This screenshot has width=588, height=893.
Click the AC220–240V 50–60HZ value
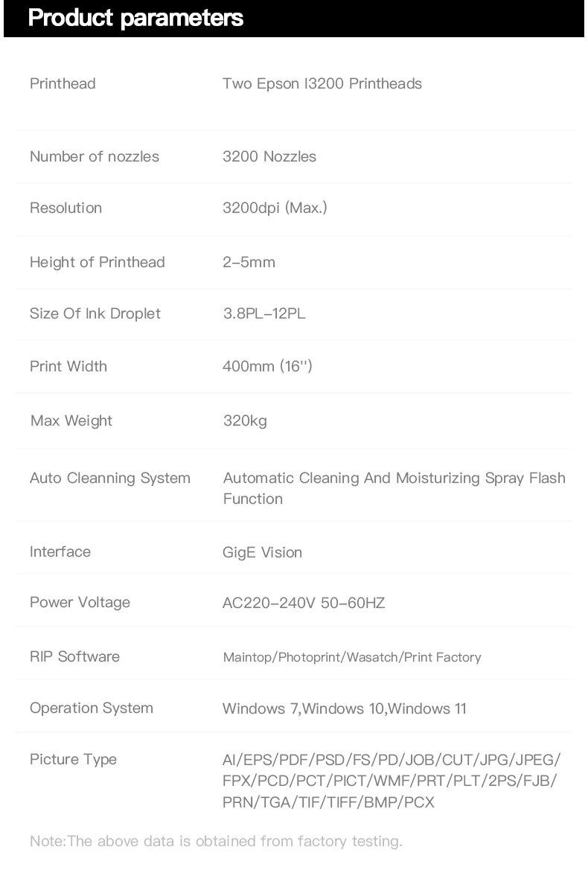click(x=304, y=603)
